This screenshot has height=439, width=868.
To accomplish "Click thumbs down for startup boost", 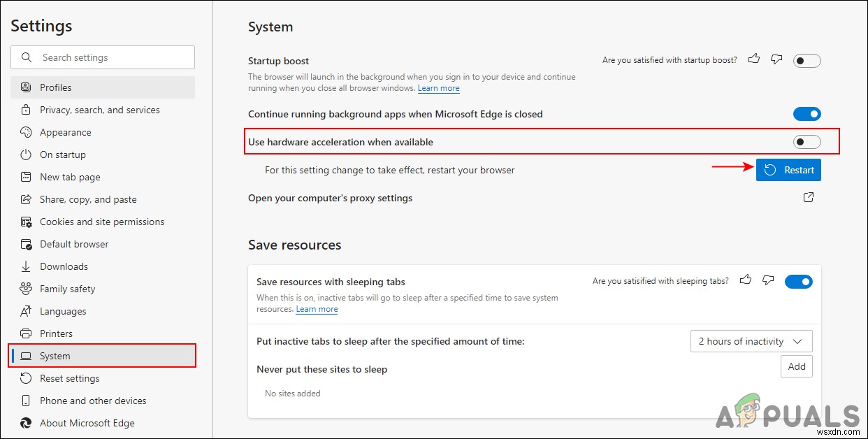I will click(776, 59).
